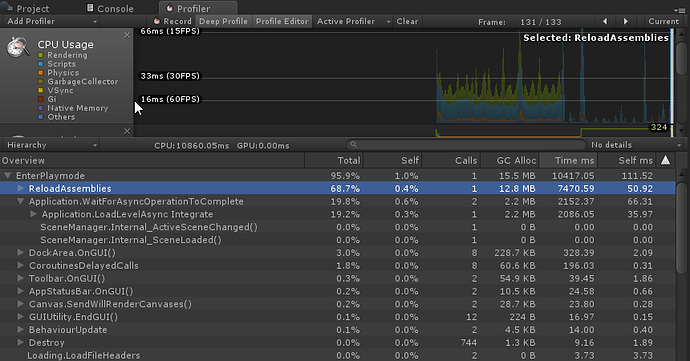Enable Deep Profile mode
Image resolution: width=690 pixels, height=361 pixels.
coord(224,21)
